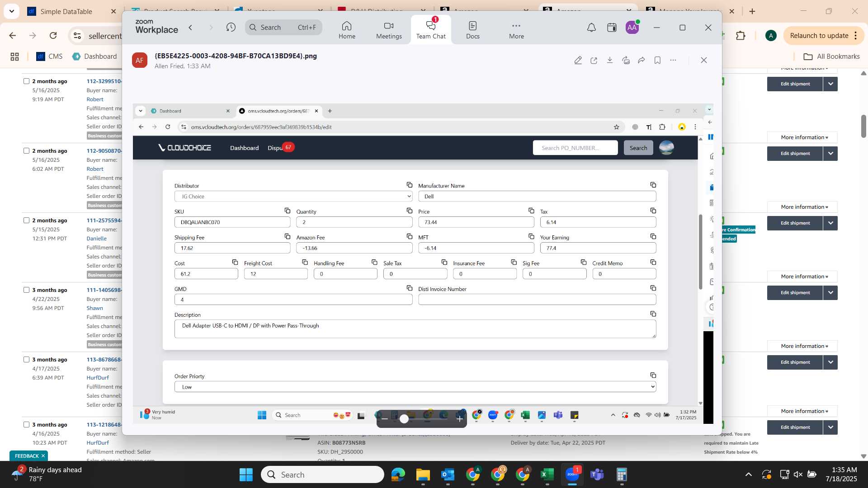Click the Windows taskbar search box
Image resolution: width=868 pixels, height=488 pixels.
pyautogui.click(x=323, y=475)
